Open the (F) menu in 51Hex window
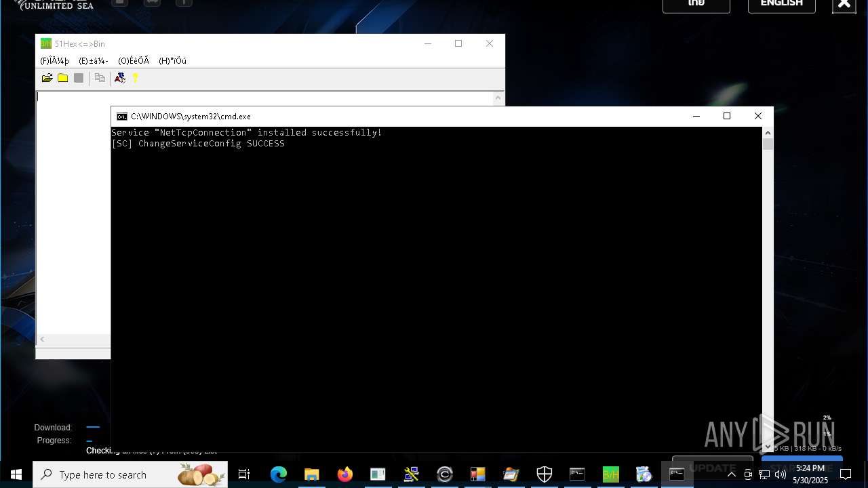The height and width of the screenshot is (488, 868). pyautogui.click(x=54, y=61)
